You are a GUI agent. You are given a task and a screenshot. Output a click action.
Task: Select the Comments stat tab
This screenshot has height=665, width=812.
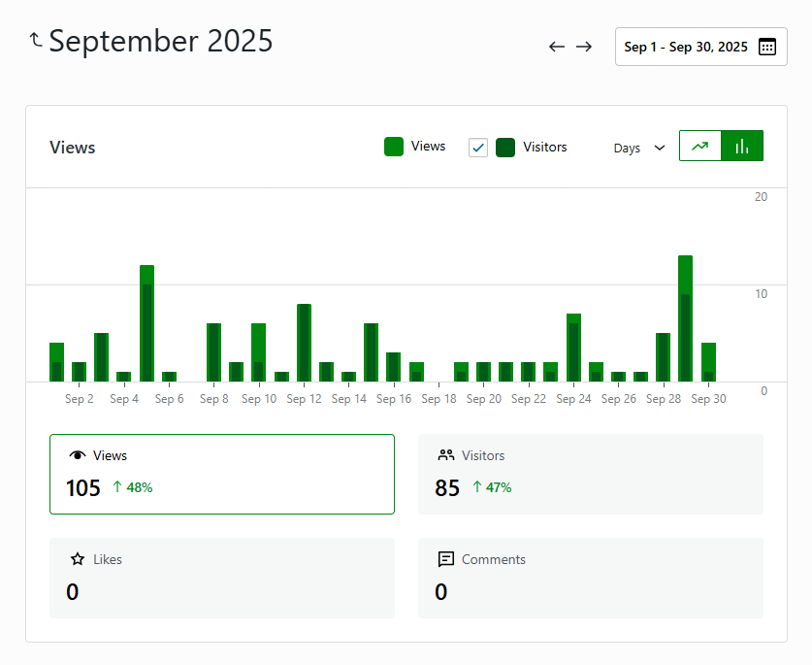(590, 578)
